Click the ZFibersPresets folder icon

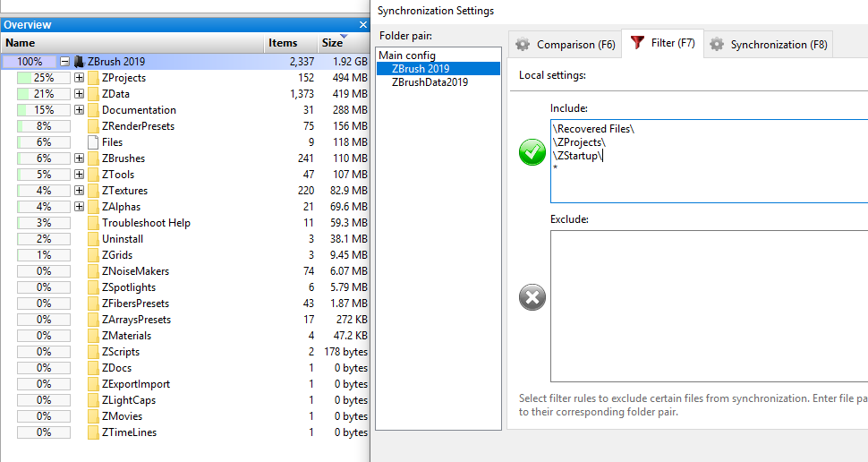(93, 303)
